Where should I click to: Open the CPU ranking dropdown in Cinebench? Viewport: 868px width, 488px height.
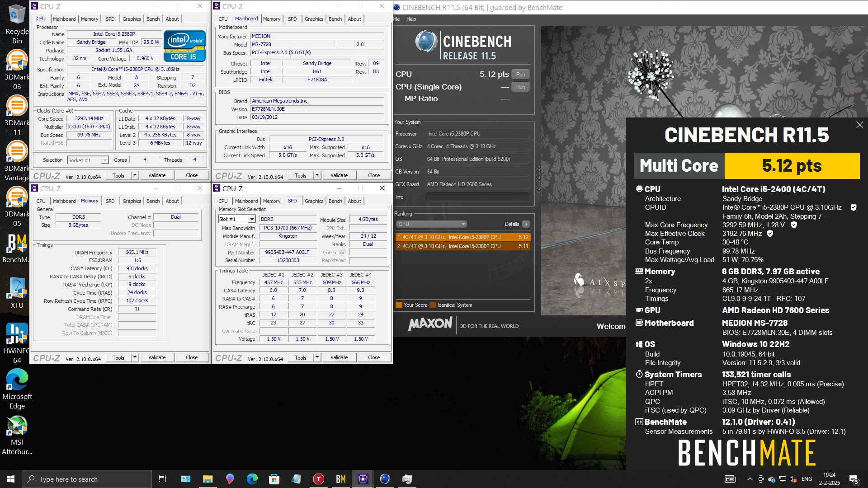pyautogui.click(x=431, y=224)
